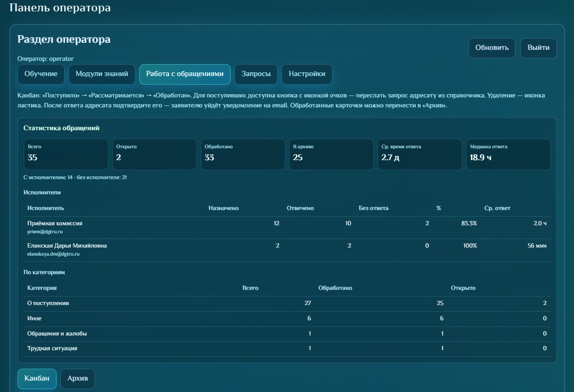Select the Трудная ситуация category label
The image size is (574, 392).
point(52,348)
